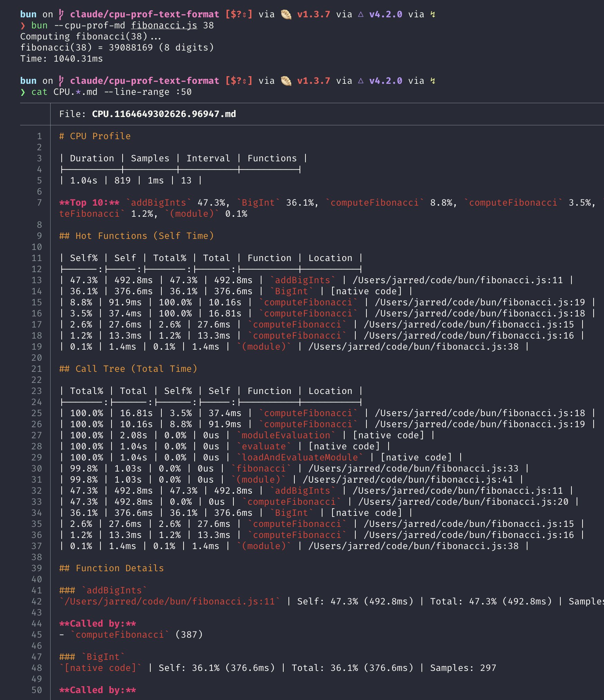Select the 'moduleEvaluation' function name
The width and height of the screenshot is (604, 700).
[286, 435]
